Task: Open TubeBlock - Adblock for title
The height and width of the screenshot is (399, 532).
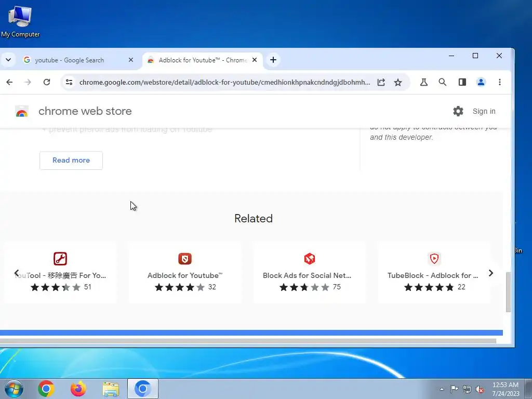Action: pyautogui.click(x=433, y=275)
